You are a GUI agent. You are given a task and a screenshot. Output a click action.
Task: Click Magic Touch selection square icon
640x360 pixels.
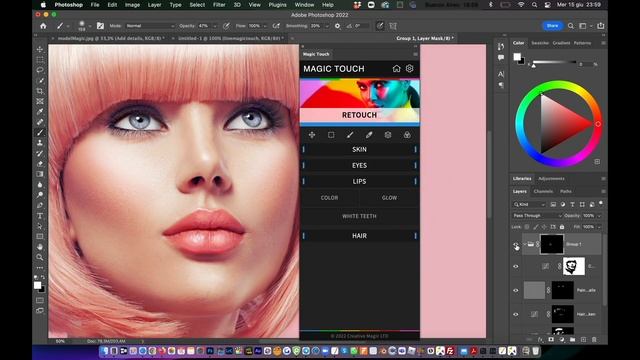tap(331, 135)
